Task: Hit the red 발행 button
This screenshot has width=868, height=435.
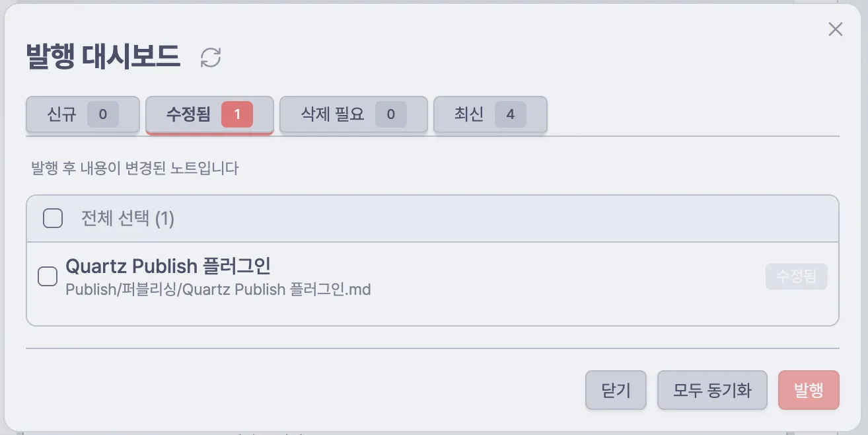Action: [x=809, y=390]
